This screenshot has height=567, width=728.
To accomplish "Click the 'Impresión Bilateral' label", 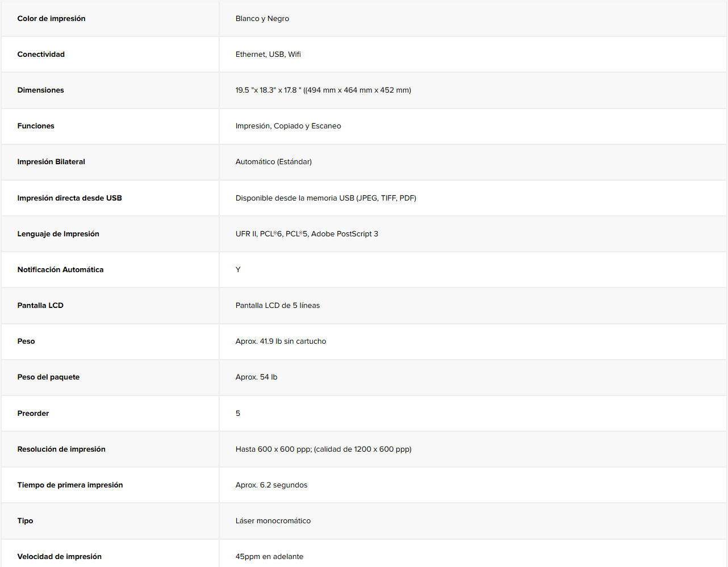I will (x=51, y=162).
